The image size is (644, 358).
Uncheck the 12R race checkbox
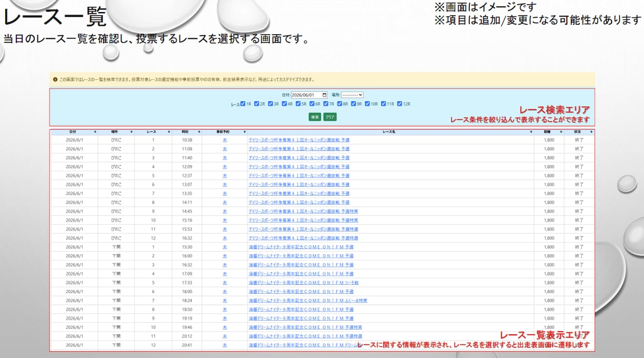pyautogui.click(x=400, y=104)
